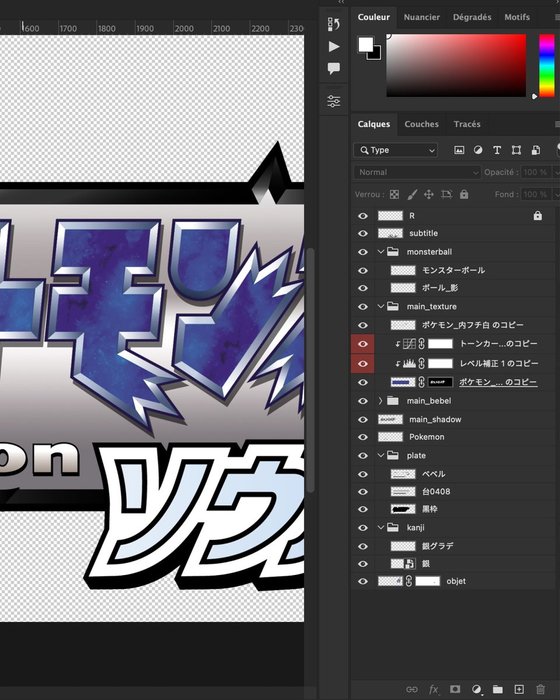This screenshot has width=560, height=700.
Task: Collapse the plate group
Action: [380, 455]
